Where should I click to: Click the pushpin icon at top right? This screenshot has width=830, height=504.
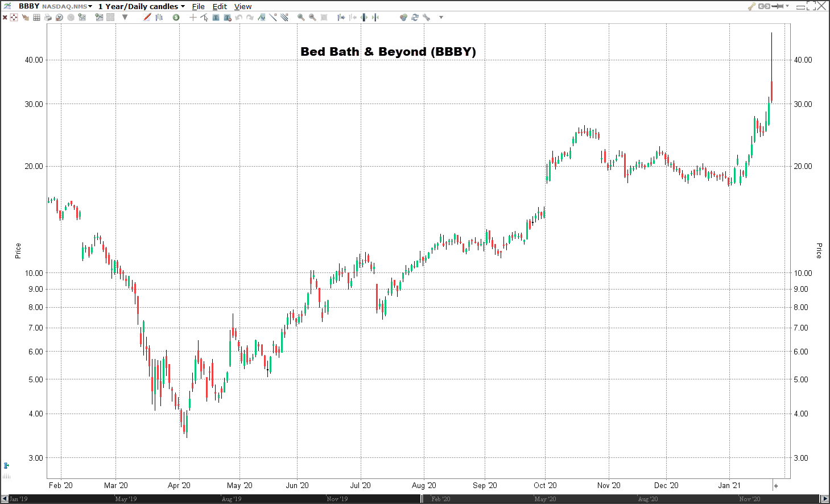pos(778,6)
